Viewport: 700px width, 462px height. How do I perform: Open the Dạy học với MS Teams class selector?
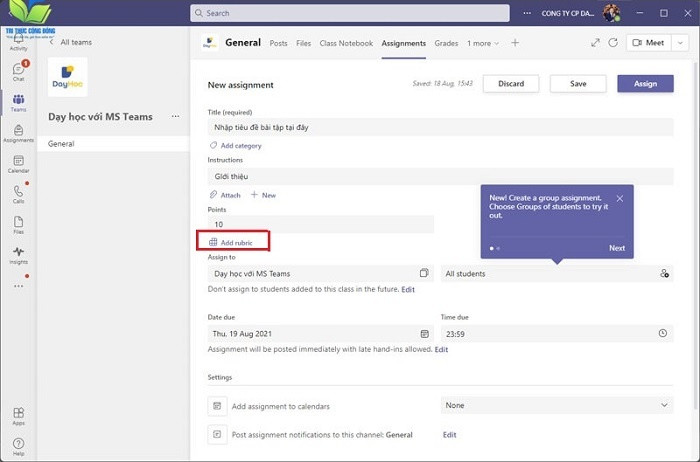coord(321,274)
